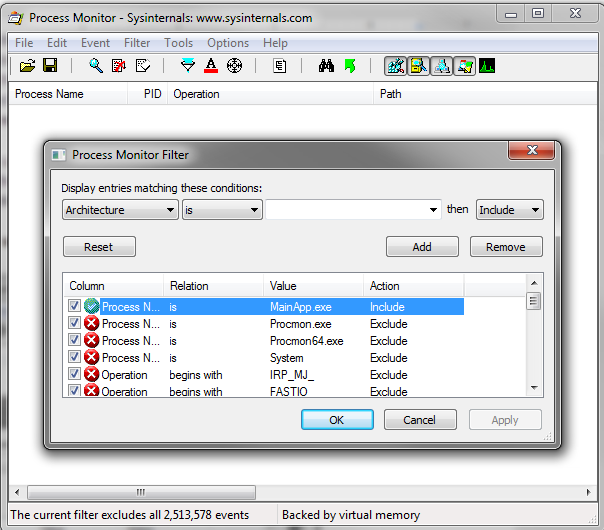Uncheck the FASTIO filter checkbox
The width and height of the screenshot is (604, 530).
[74, 390]
